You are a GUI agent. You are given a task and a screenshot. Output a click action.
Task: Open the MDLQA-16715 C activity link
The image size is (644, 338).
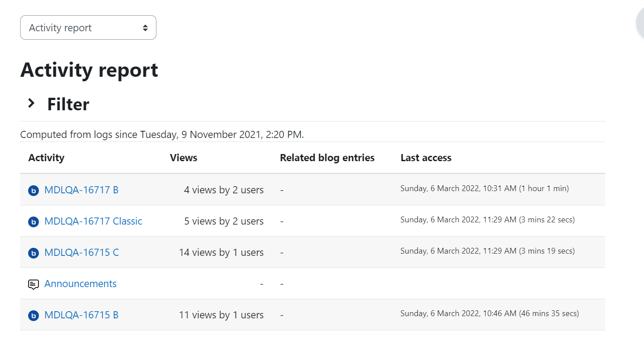coord(82,252)
